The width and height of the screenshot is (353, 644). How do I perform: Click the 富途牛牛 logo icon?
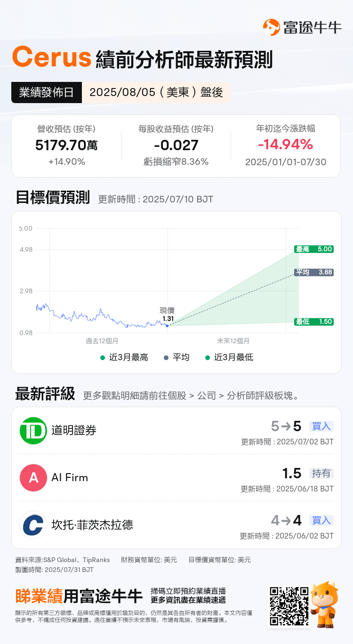click(272, 27)
